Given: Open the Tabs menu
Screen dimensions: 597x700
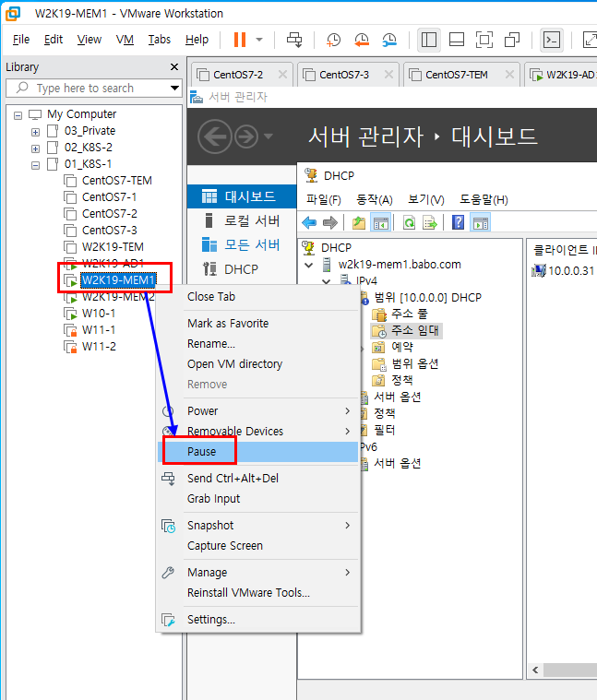Looking at the screenshot, I should tap(160, 40).
